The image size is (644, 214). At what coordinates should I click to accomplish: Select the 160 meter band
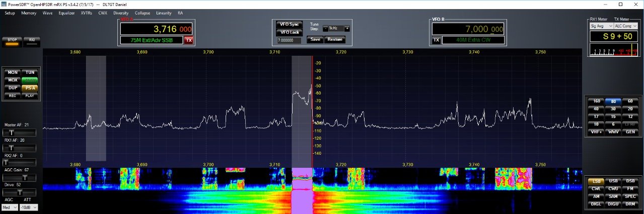tap(597, 101)
